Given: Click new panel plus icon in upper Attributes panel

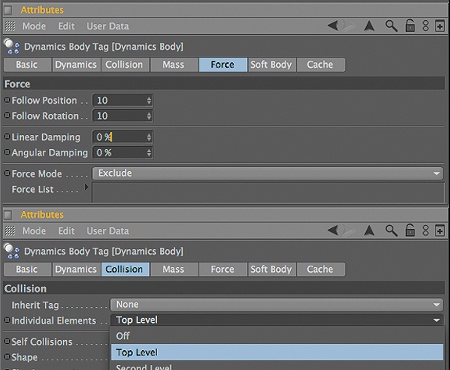Looking at the screenshot, I should click(440, 26).
